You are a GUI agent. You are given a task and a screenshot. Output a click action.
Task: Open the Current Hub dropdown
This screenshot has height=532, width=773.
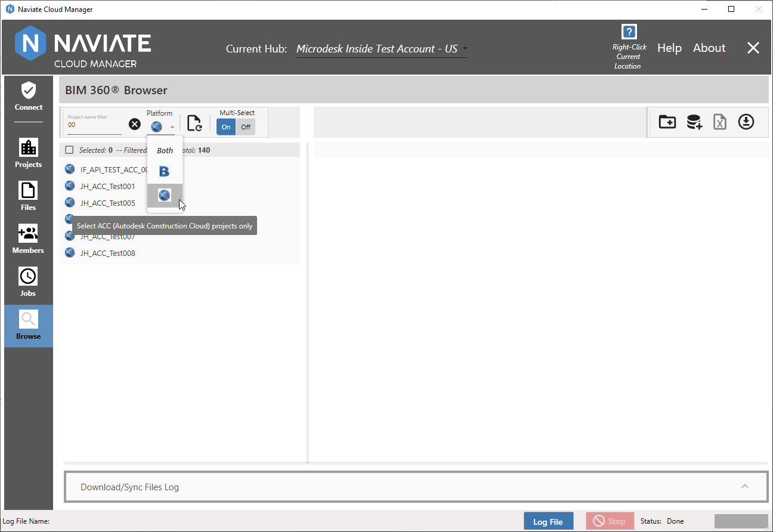pyautogui.click(x=382, y=49)
